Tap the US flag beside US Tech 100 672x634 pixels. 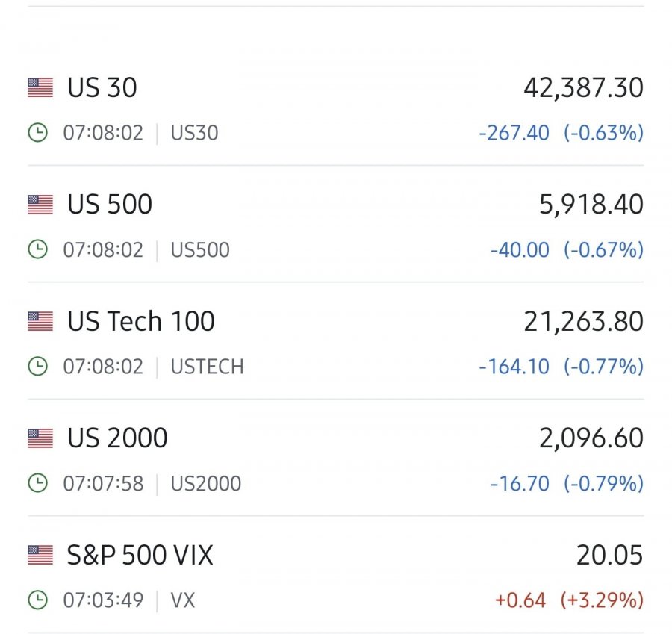point(40,322)
